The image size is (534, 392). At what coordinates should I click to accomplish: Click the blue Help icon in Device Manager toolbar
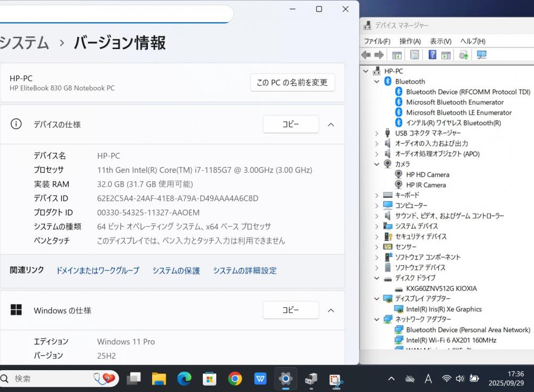tap(433, 55)
